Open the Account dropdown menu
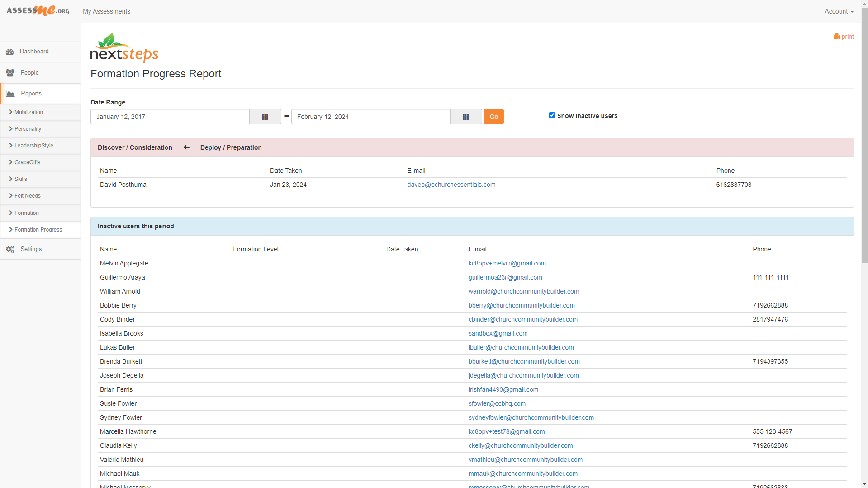This screenshot has width=868, height=488. tap(839, 11)
